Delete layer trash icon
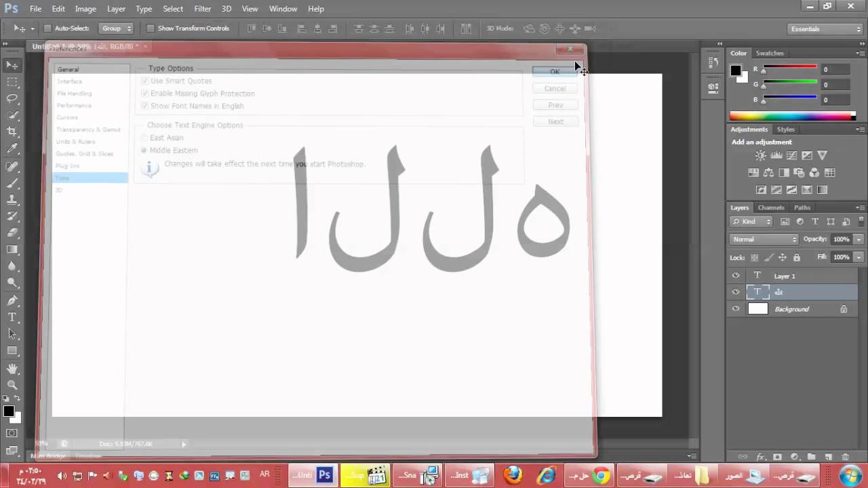Image resolution: width=868 pixels, height=488 pixels. click(846, 457)
